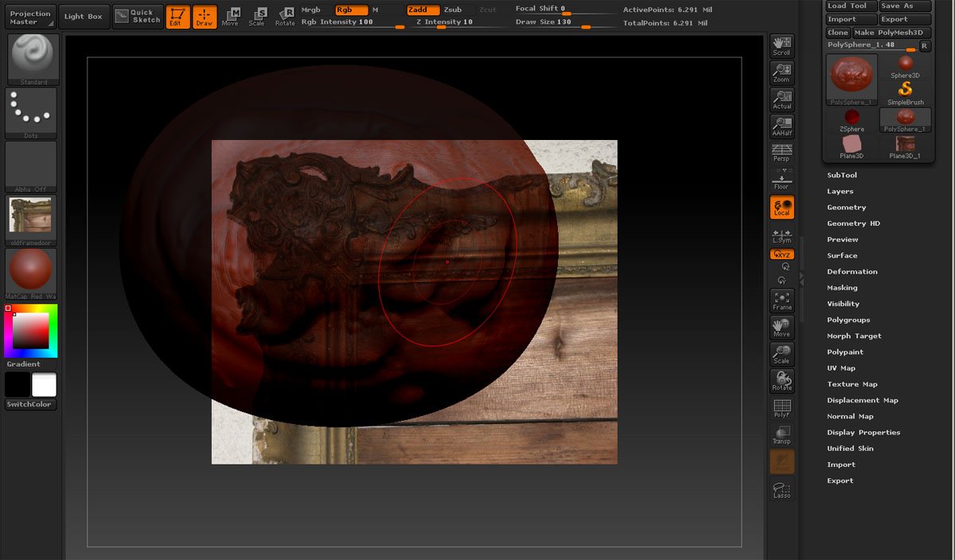Toggle XYZ rotation mode
Image resolution: width=955 pixels, height=560 pixels.
point(782,255)
